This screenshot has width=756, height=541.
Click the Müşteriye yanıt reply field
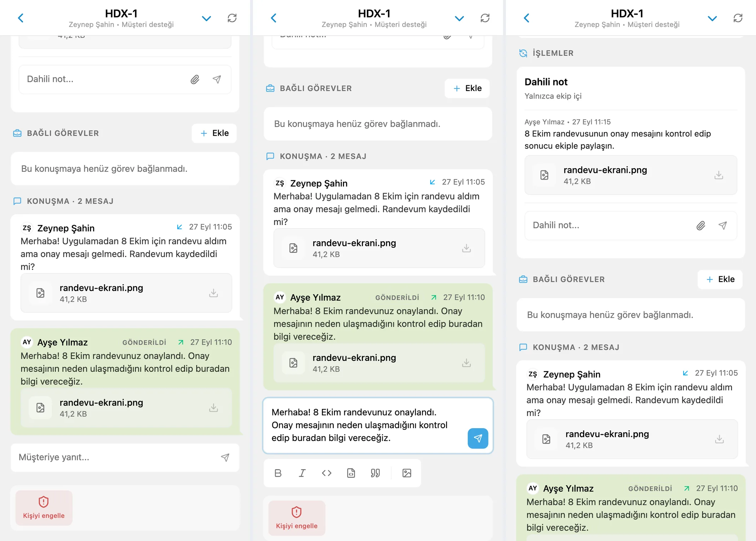(125, 457)
